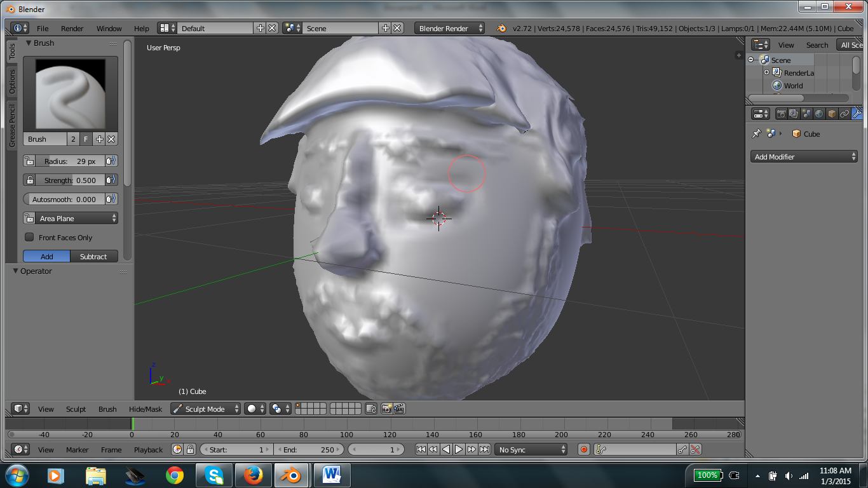Viewport: 868px width, 488px height.
Task: Click the Start frame field
Action: click(236, 449)
